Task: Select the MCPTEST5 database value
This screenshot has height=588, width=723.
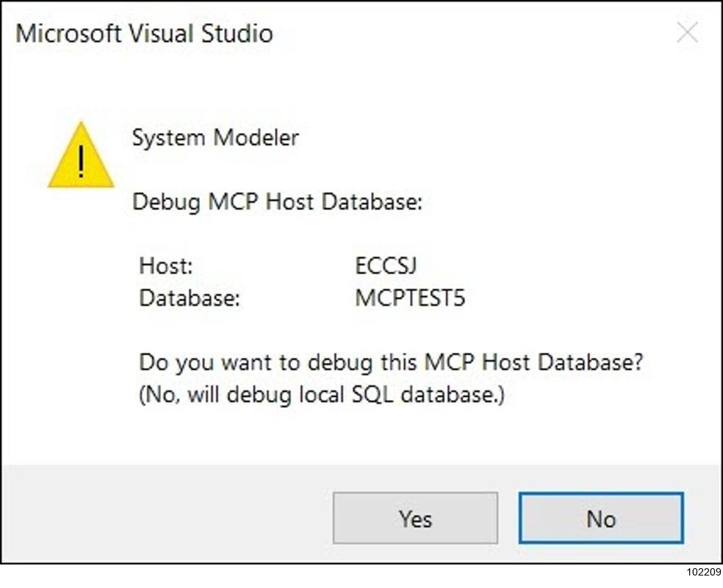Action: tap(410, 298)
